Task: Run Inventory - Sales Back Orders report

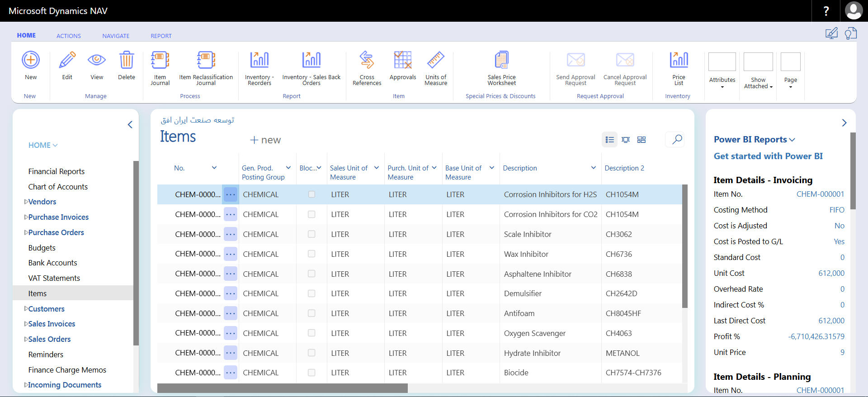Action: point(311,60)
